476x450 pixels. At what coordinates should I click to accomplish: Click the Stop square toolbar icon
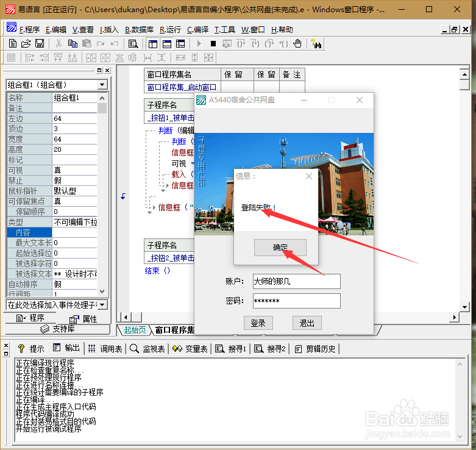click(213, 44)
